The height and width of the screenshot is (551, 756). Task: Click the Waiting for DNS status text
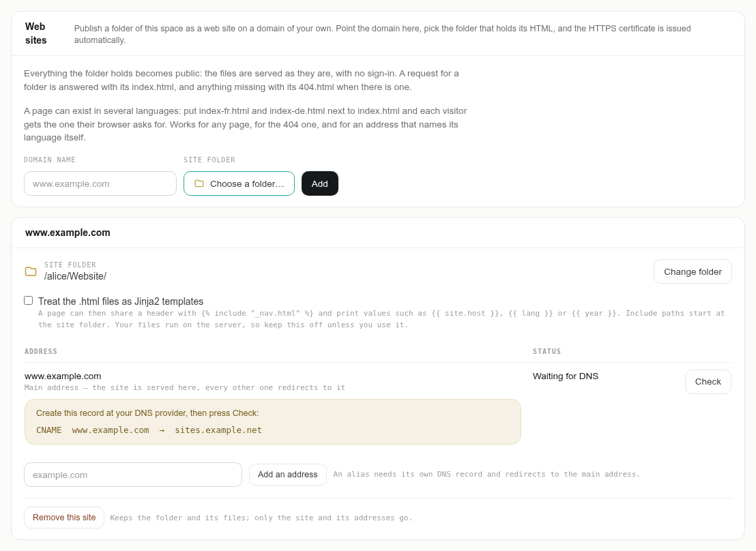tap(565, 376)
